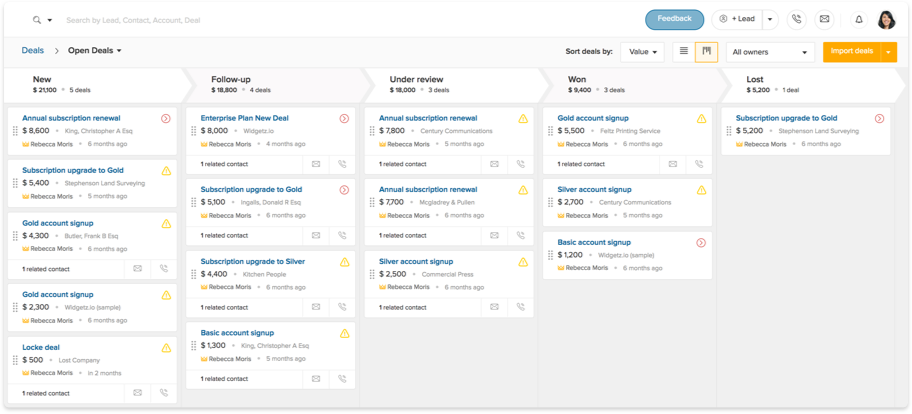Open the Sort by Value dropdown
The image size is (912, 414).
[642, 52]
